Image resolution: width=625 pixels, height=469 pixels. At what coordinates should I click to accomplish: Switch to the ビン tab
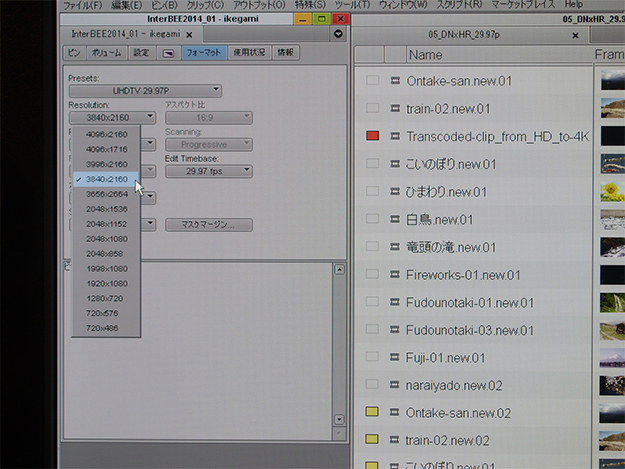tap(74, 53)
